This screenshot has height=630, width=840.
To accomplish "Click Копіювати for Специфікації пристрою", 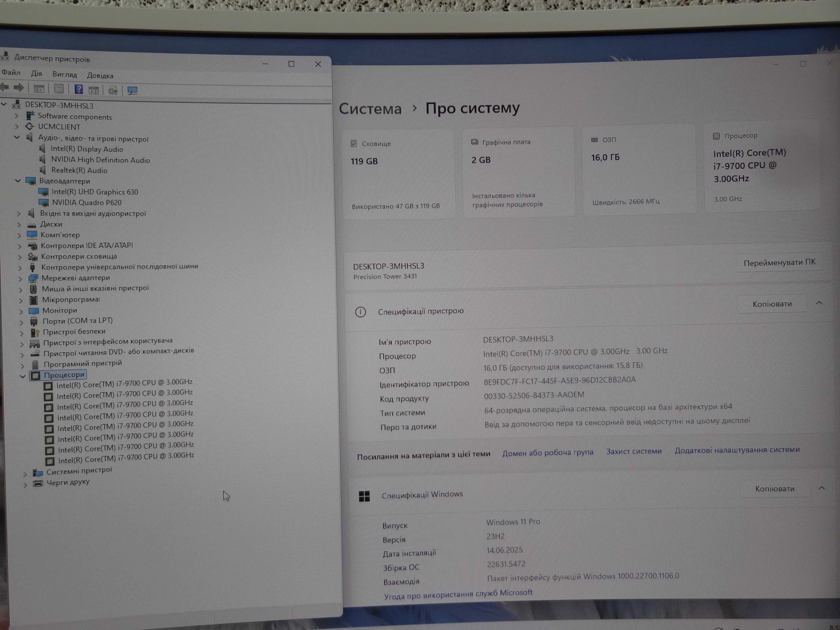I will point(772,304).
